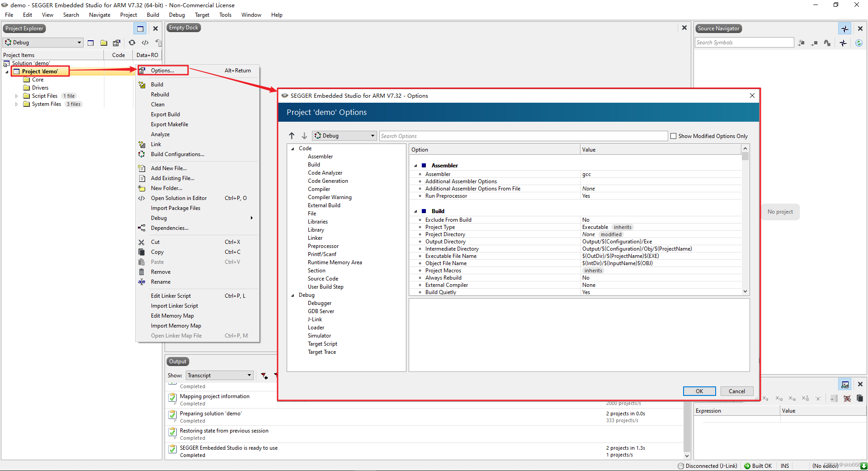The height and width of the screenshot is (471, 868).
Task: Open the Debug configuration dropdown in Options dialog
Action: [x=372, y=136]
